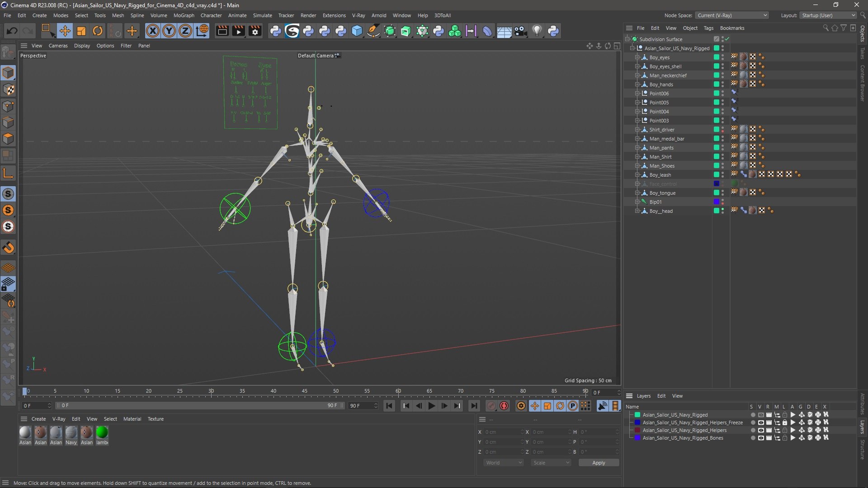
Task: Open the MoGraph menu
Action: 184,15
